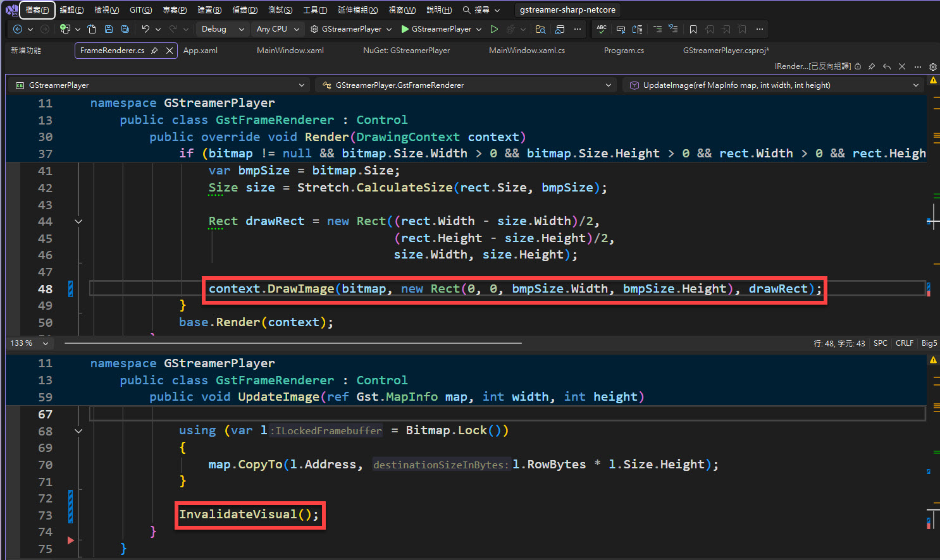The height and width of the screenshot is (560, 940).
Task: Click the navigate backward arrow icon
Action: point(18,29)
